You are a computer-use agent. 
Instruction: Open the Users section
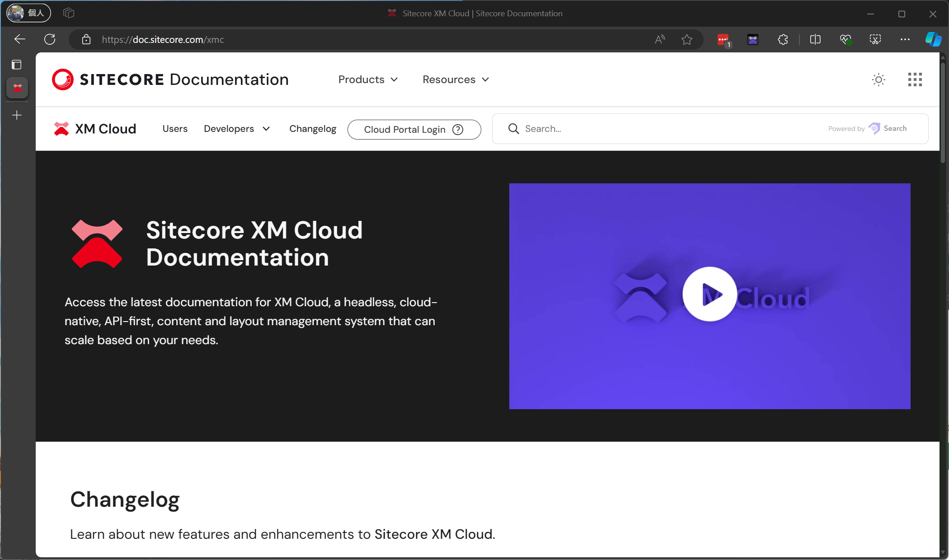point(175,129)
